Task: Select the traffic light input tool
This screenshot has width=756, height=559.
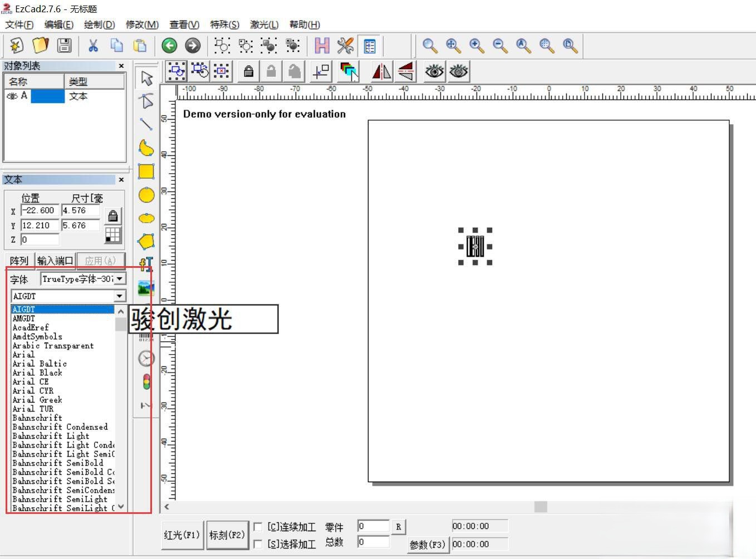Action: (146, 382)
